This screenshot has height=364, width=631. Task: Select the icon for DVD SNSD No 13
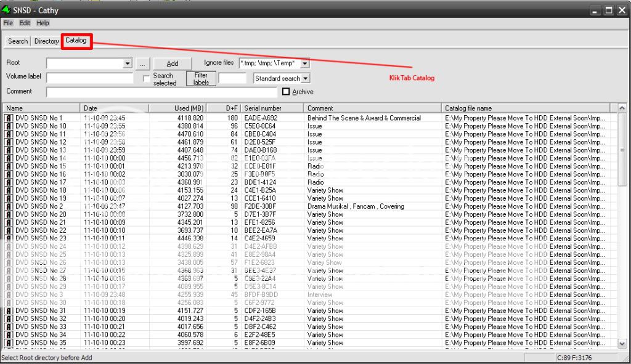click(9, 150)
